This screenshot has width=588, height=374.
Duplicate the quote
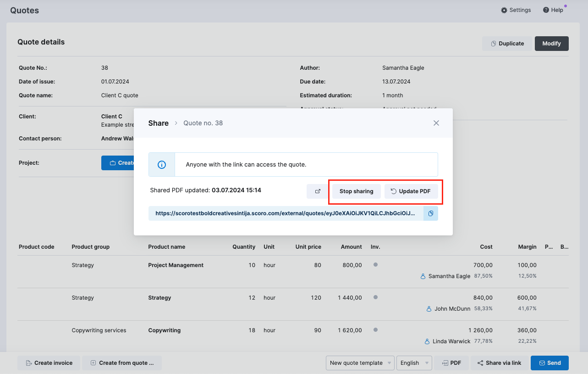point(507,44)
